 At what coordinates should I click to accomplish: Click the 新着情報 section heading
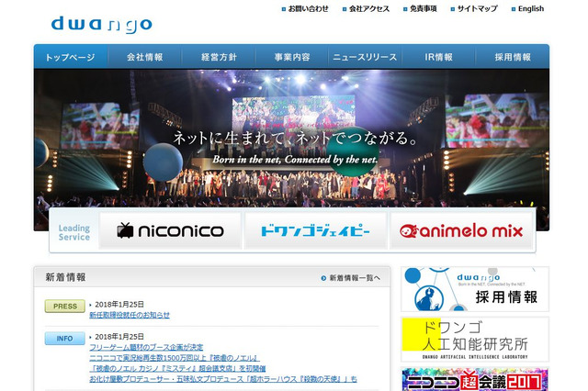click(65, 277)
